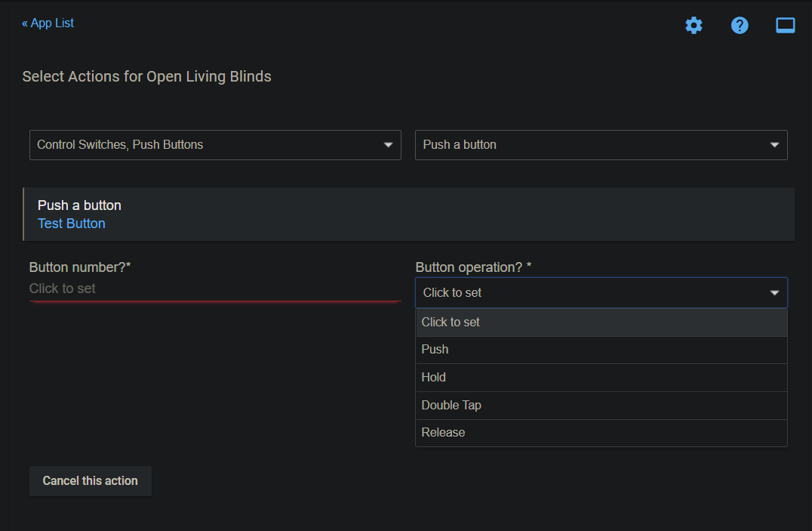Open the dashboard display icon
812x531 pixels.
click(785, 25)
